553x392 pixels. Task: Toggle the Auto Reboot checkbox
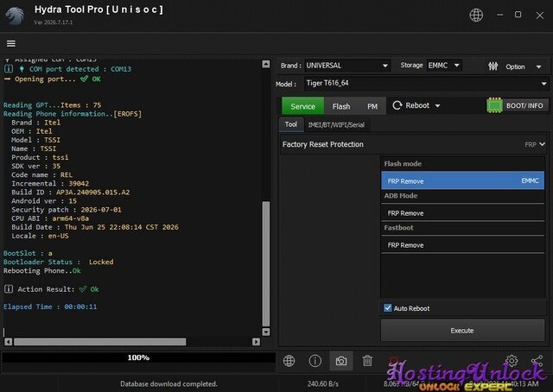click(x=388, y=308)
